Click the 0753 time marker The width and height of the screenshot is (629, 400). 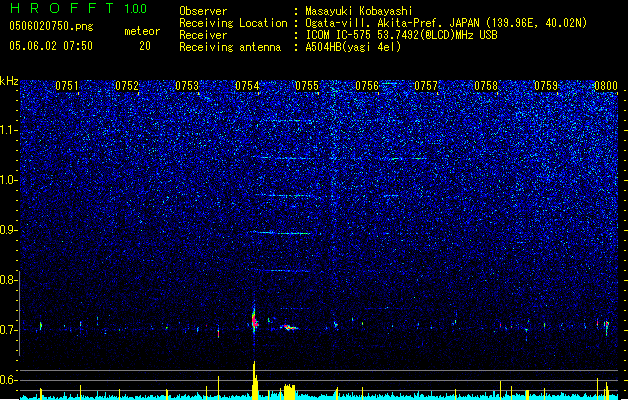pyautogui.click(x=187, y=86)
